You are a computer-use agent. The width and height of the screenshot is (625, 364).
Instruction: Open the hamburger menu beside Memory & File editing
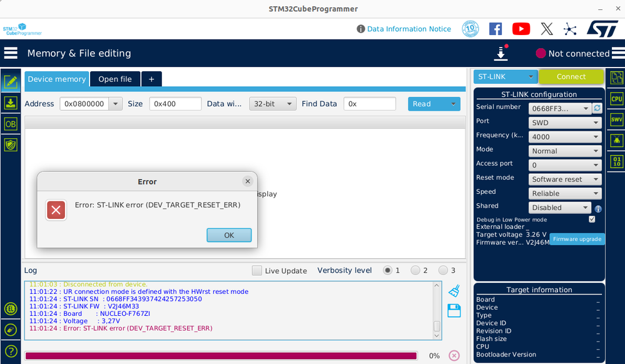coord(11,53)
